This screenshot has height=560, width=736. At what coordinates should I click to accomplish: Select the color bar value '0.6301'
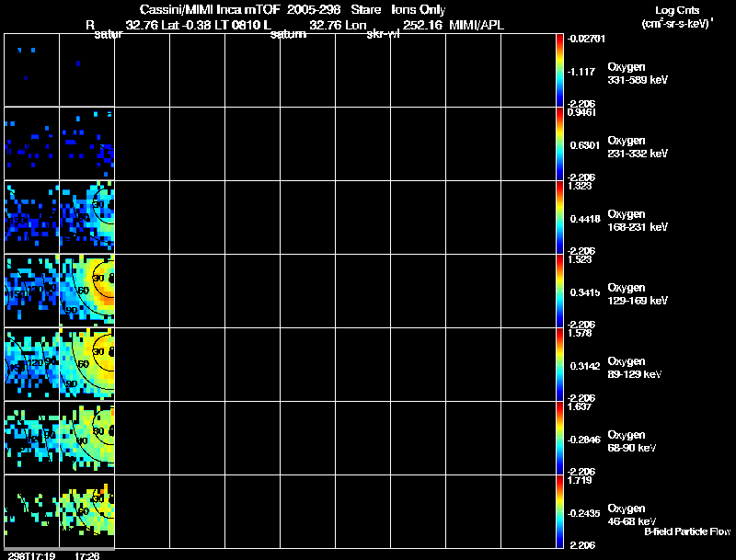[585, 145]
